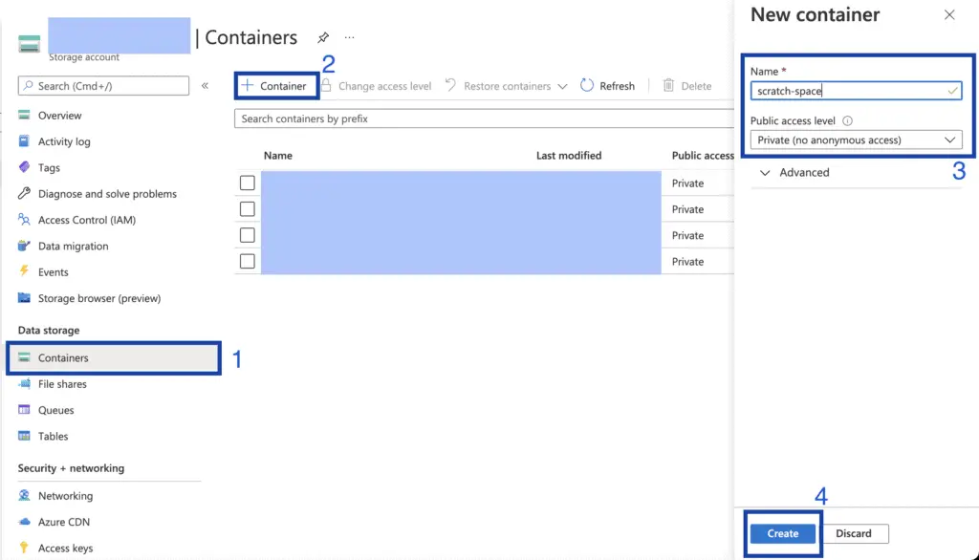Collapse the sidebar with the double-chevron icon
Image resolution: width=979 pixels, height=560 pixels.
point(205,86)
